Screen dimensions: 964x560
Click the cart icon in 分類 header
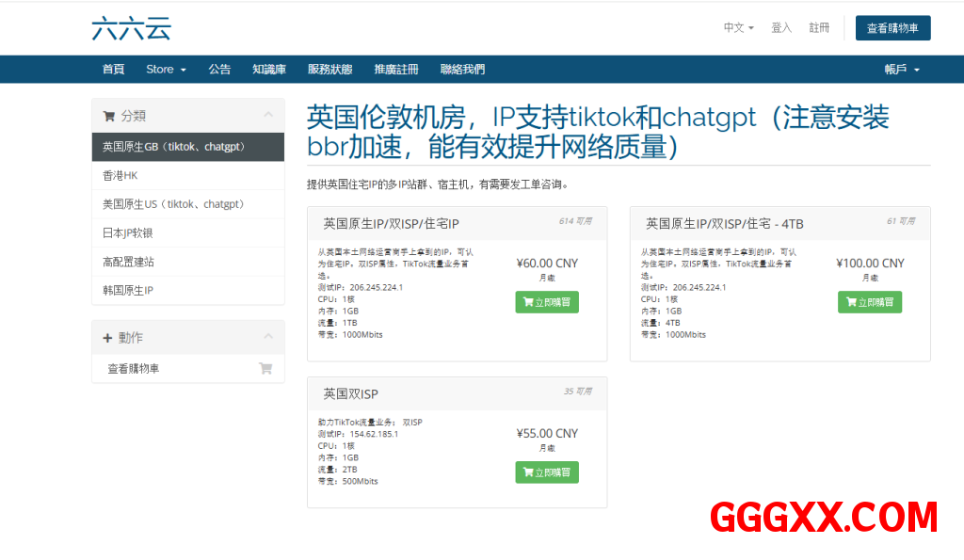pyautogui.click(x=109, y=116)
